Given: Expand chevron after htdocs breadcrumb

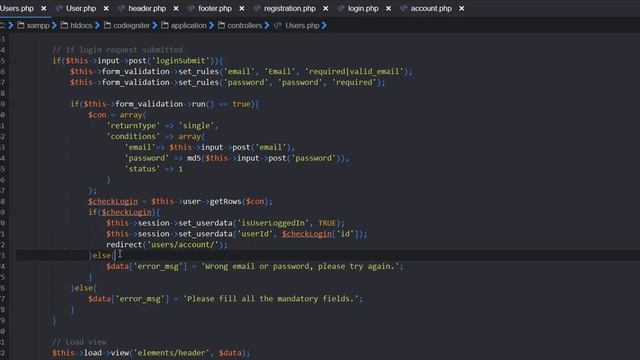Looking at the screenshot, I should [x=98, y=25].
